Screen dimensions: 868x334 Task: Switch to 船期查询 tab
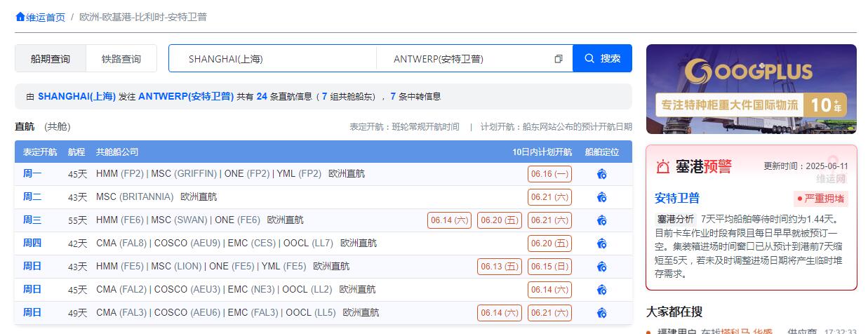point(51,59)
